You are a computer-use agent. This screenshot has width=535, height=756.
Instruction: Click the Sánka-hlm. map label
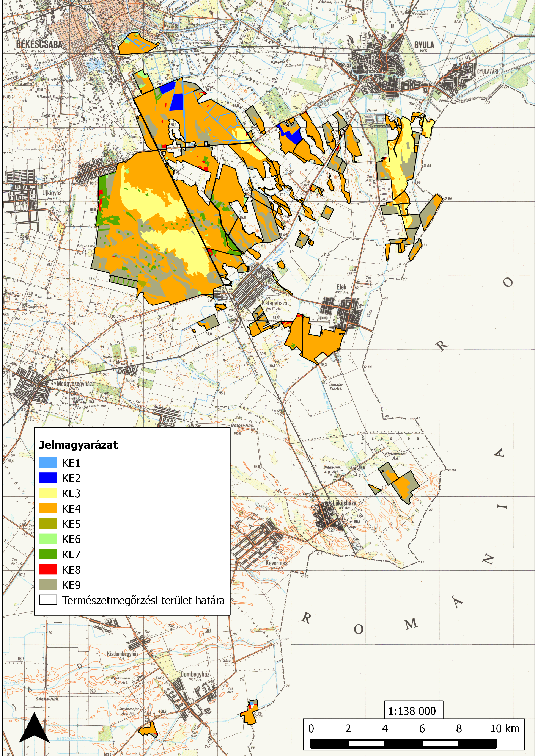pyautogui.click(x=47, y=699)
